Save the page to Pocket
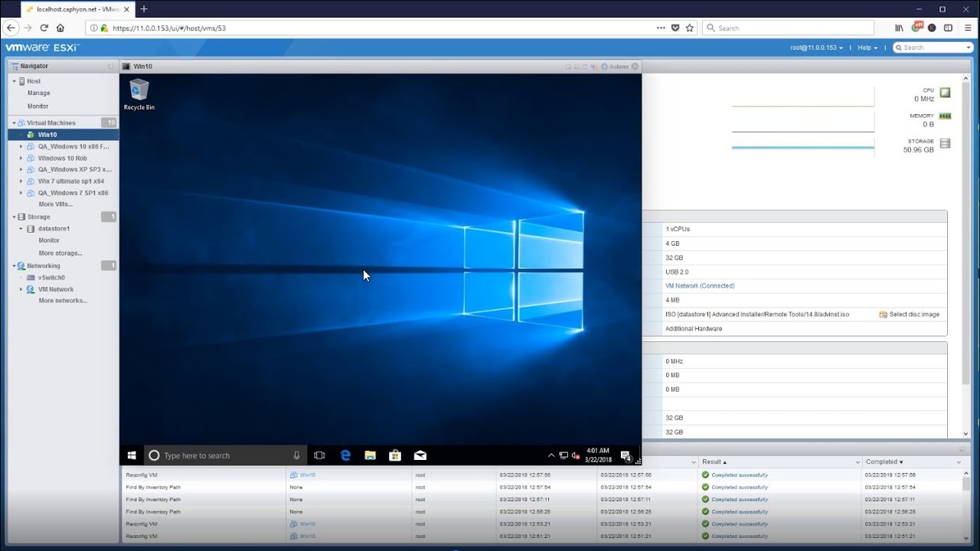Viewport: 980px width, 551px height. [675, 28]
